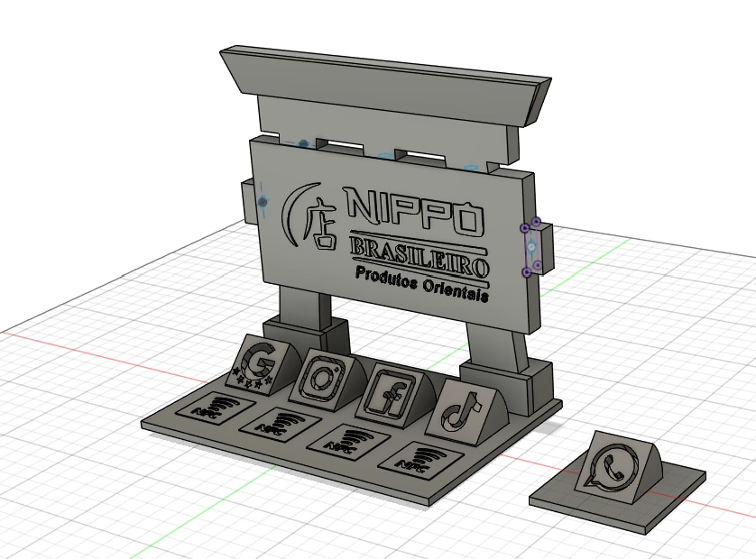The height and width of the screenshot is (559, 756).
Task: Click the Produtos Orientais engraved text
Action: pyautogui.click(x=422, y=284)
